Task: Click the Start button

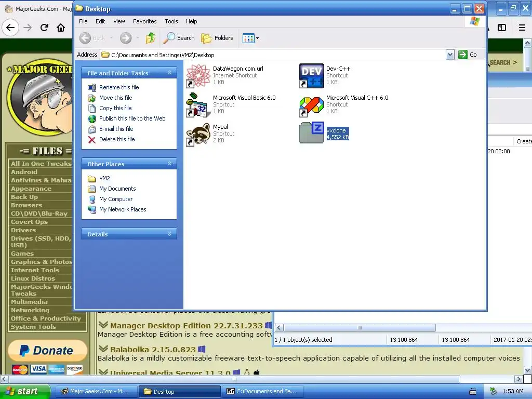Action: click(x=25, y=392)
